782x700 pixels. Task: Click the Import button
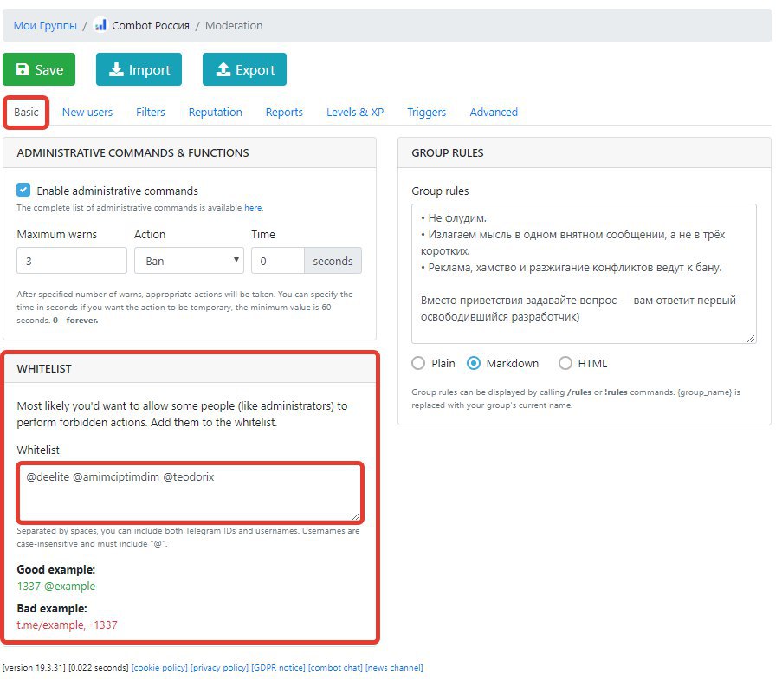(x=139, y=69)
